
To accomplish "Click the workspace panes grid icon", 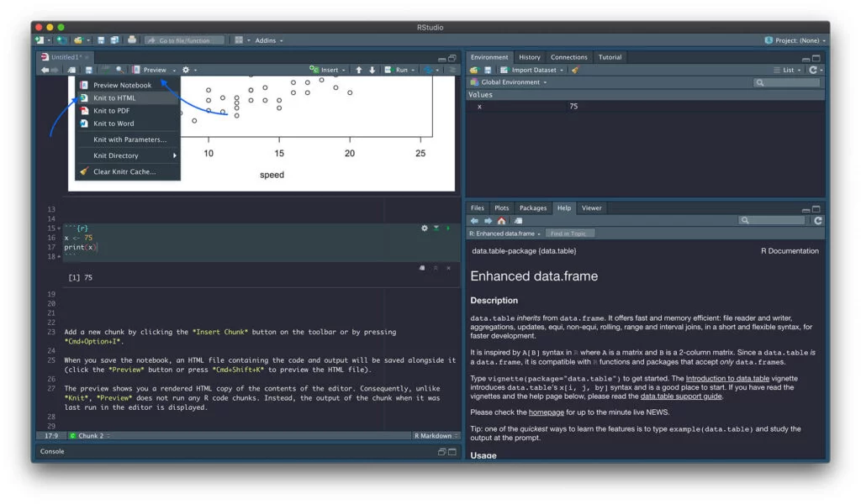I will point(239,40).
